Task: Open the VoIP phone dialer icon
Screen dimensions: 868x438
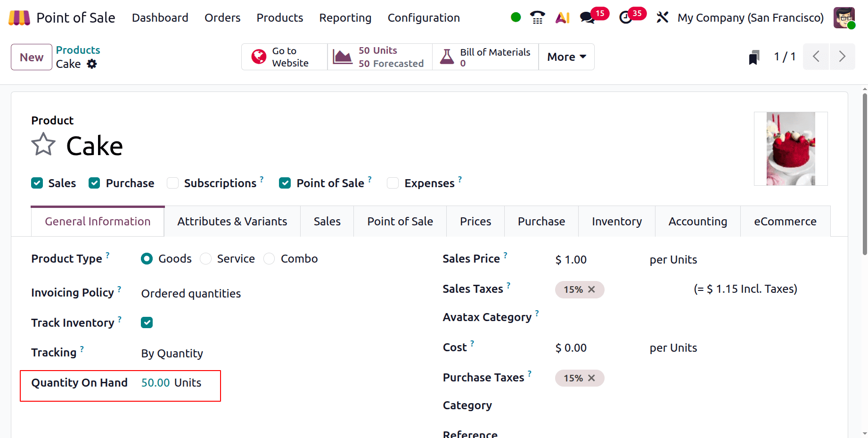Action: pyautogui.click(x=537, y=17)
